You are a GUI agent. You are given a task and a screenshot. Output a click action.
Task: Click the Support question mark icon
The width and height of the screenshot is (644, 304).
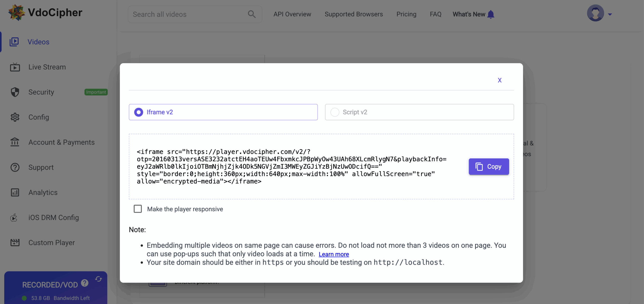pyautogui.click(x=15, y=167)
